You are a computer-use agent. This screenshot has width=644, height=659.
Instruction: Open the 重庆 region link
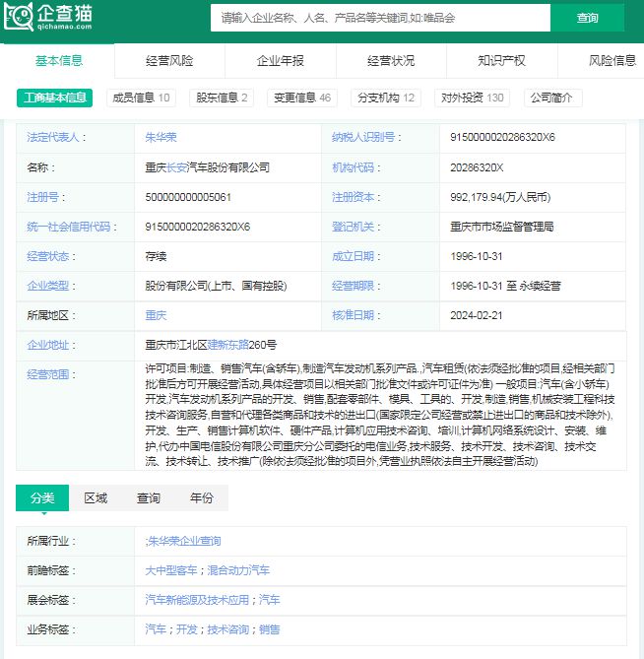[x=156, y=315]
